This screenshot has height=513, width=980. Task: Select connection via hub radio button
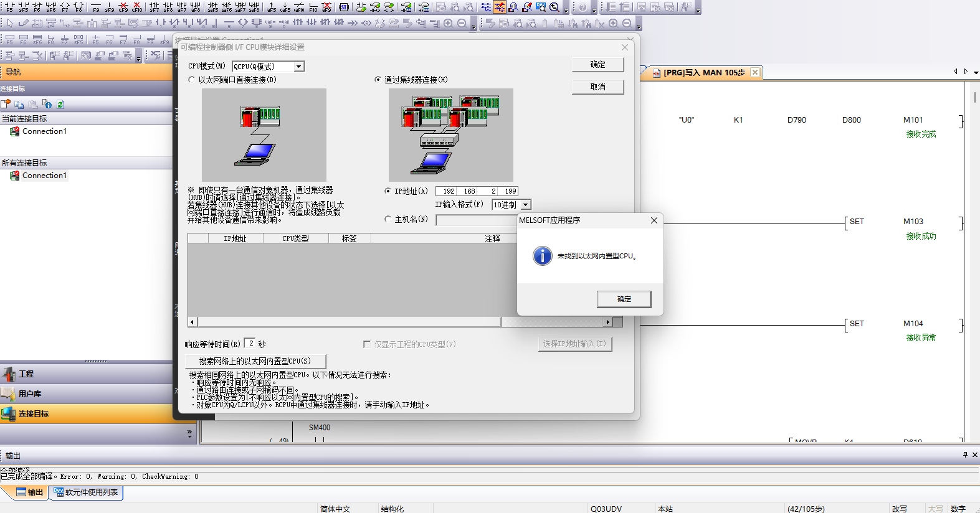(x=378, y=80)
